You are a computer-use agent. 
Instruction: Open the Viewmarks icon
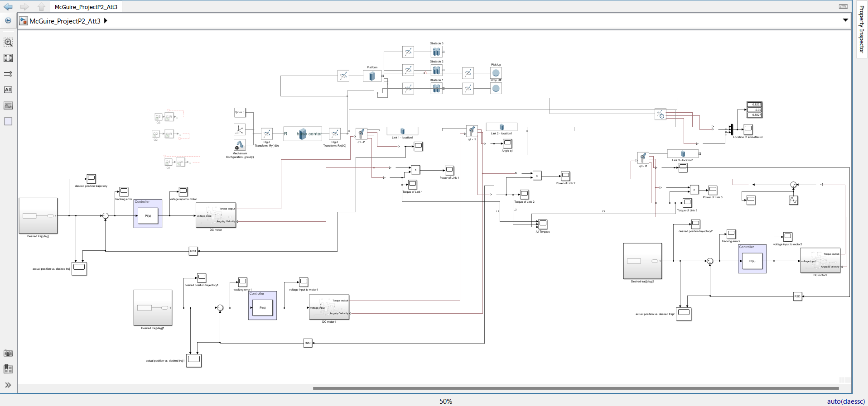[8, 369]
